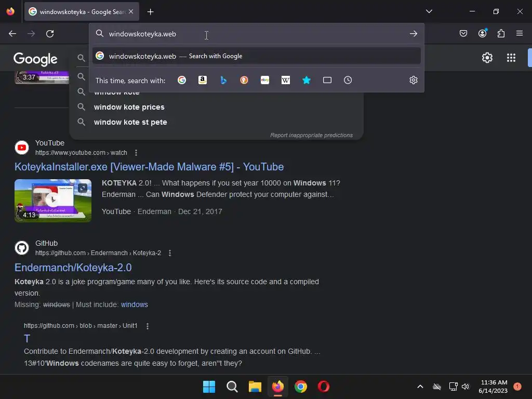The height and width of the screenshot is (399, 532).
Task: Open search settings gear in urlbar
Action: point(413,80)
